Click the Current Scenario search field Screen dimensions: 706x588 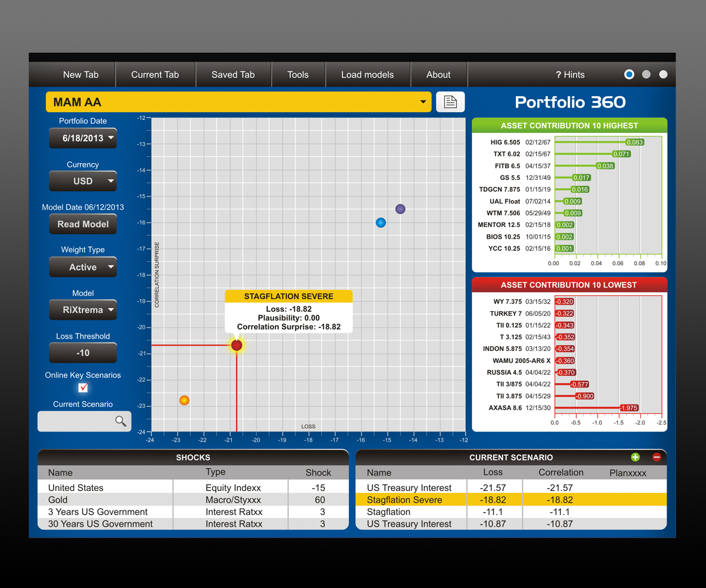point(84,421)
